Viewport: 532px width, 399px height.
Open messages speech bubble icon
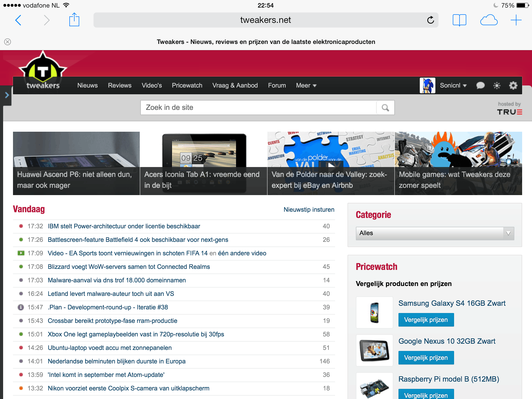coord(480,85)
